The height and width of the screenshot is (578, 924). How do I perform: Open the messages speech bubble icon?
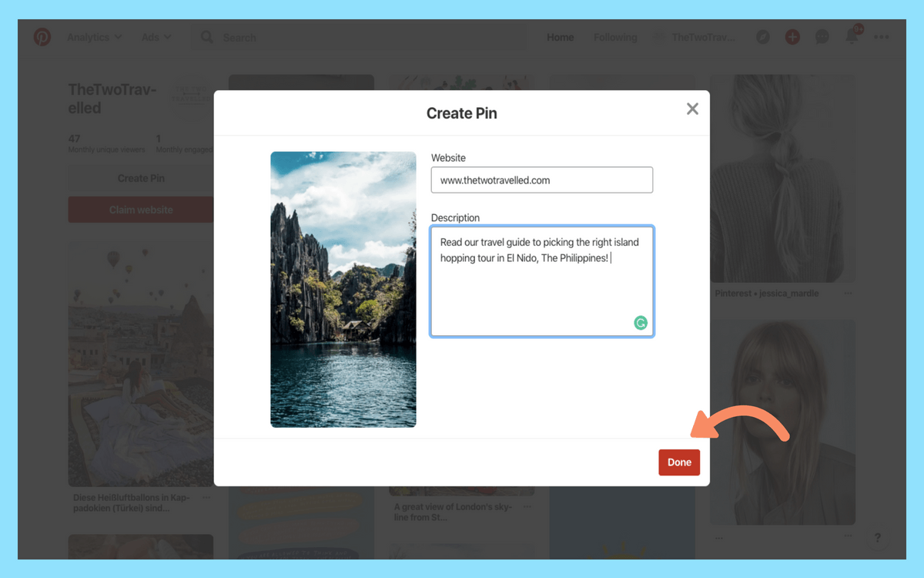[x=822, y=37]
